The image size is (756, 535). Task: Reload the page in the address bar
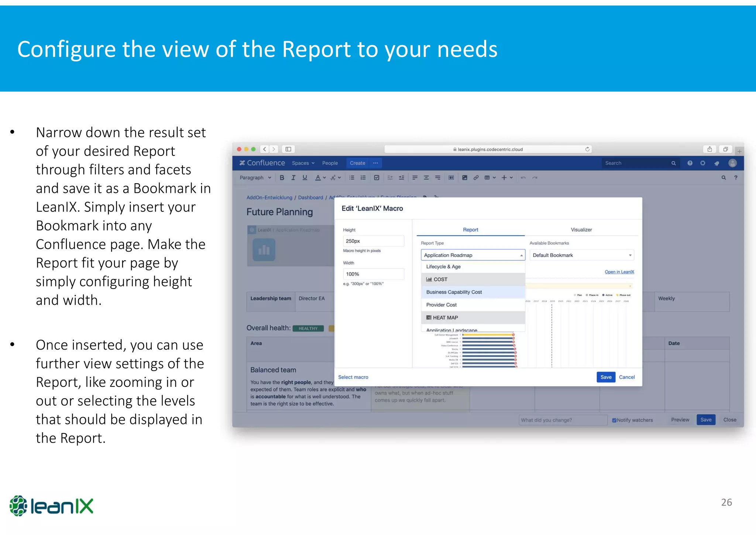coord(587,149)
